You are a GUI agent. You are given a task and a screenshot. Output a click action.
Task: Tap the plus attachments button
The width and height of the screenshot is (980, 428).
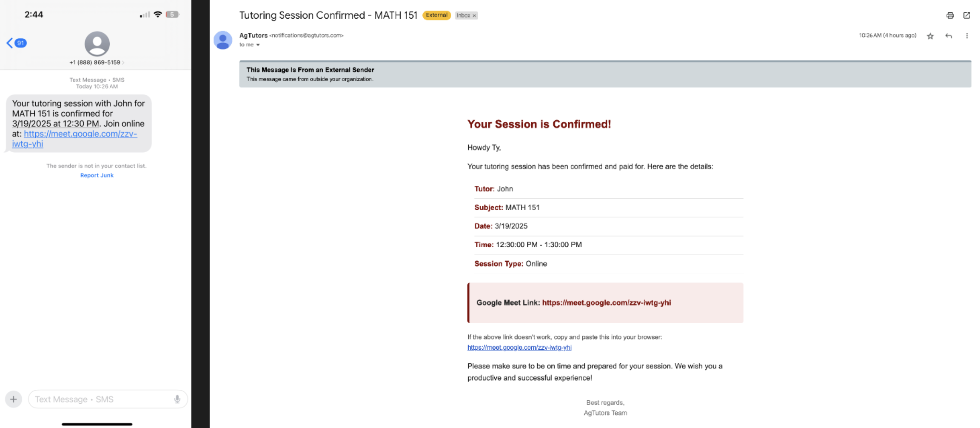[x=14, y=399]
